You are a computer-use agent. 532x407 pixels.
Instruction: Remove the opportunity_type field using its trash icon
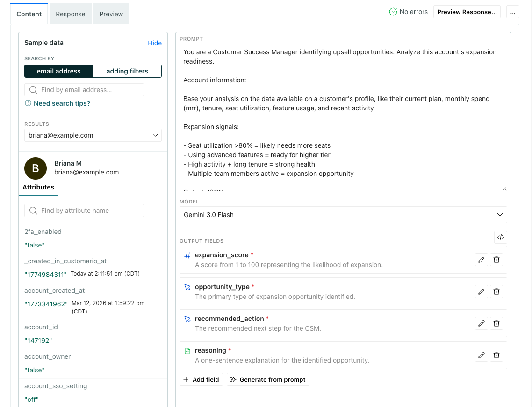[x=496, y=291]
